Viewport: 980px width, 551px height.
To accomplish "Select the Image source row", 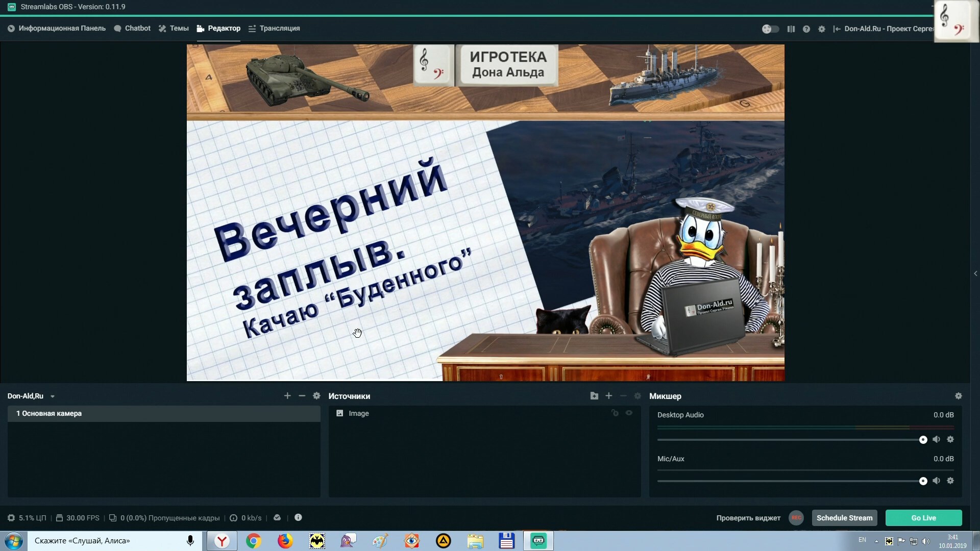I will coord(484,414).
